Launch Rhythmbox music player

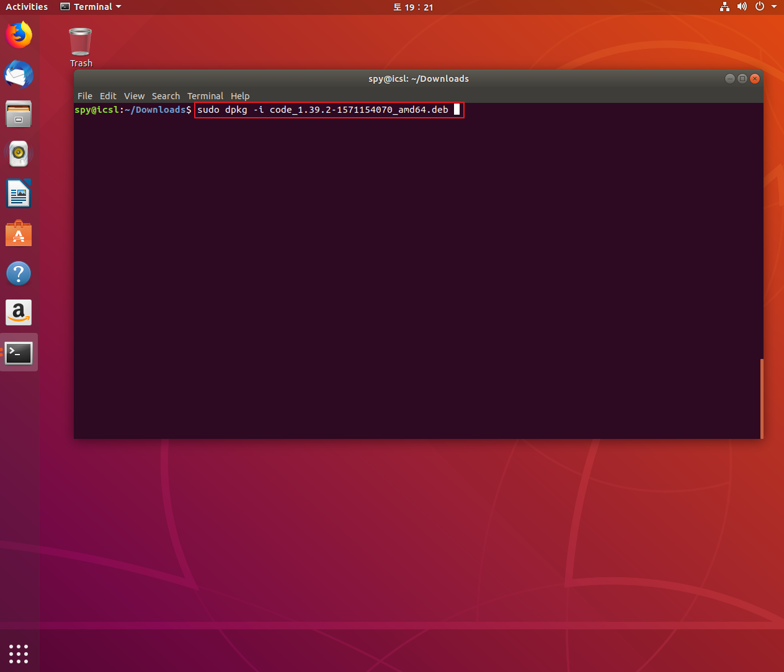(19, 154)
